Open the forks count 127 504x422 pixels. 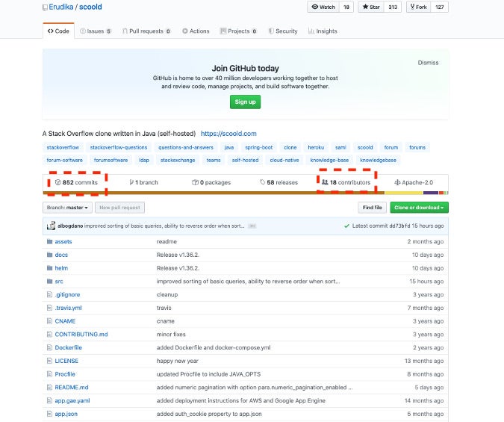coord(439,7)
